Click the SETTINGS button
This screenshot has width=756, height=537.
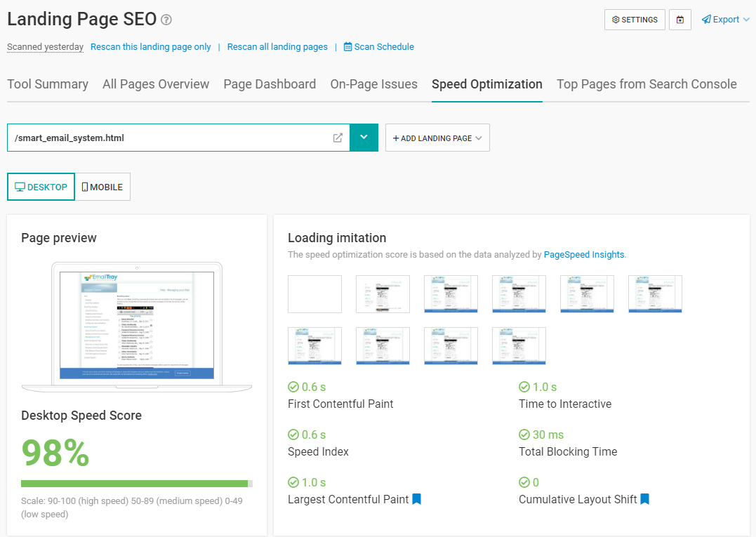point(634,20)
